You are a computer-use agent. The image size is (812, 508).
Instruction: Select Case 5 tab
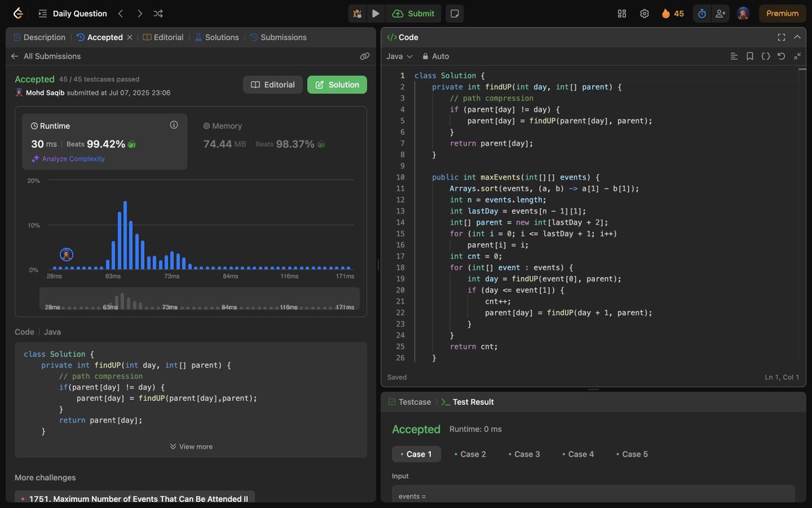632,454
